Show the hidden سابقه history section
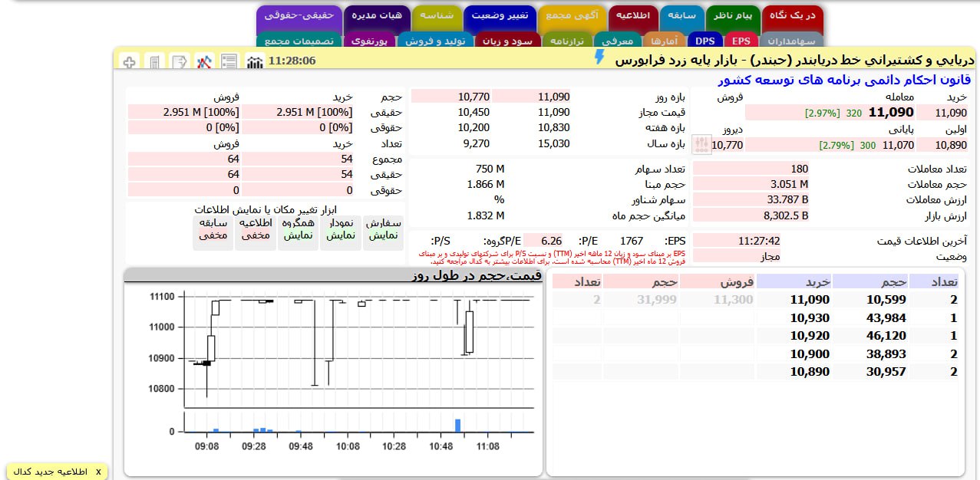 (213, 229)
